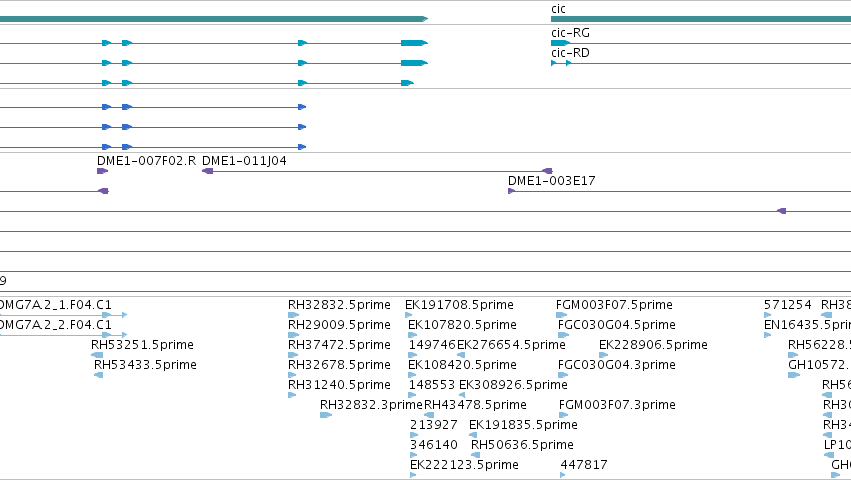Click the DMG7A.2_1.F04.C1 feature line
The height and width of the screenshot is (480, 851).
(x=63, y=315)
